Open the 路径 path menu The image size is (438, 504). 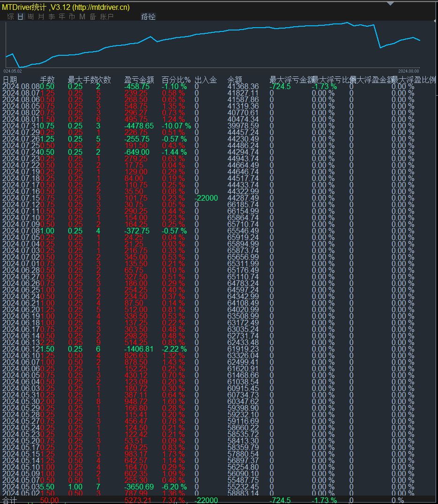[x=148, y=16]
